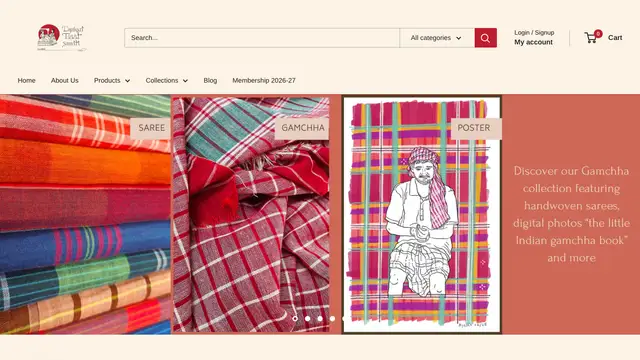Open the GAMCHHA category label

point(302,128)
